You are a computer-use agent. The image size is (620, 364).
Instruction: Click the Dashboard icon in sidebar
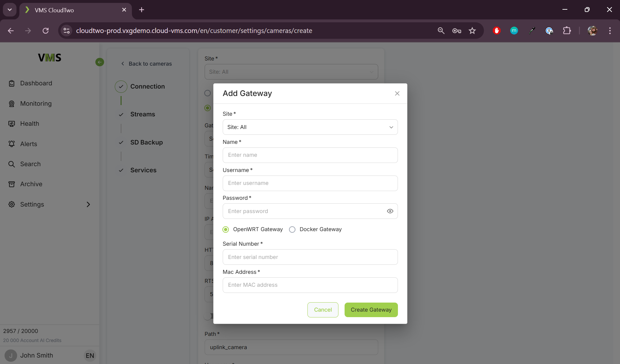[12, 83]
